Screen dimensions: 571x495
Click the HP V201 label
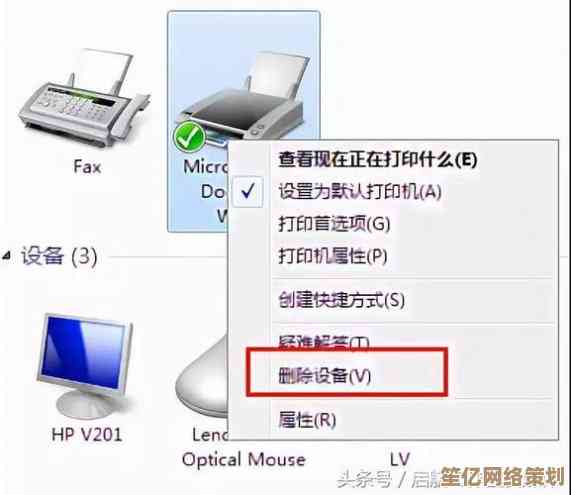click(86, 435)
